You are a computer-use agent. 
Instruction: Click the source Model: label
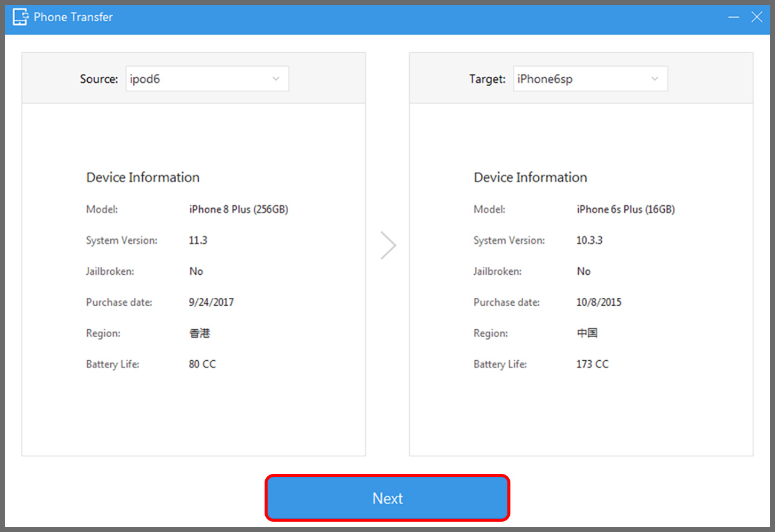(102, 209)
